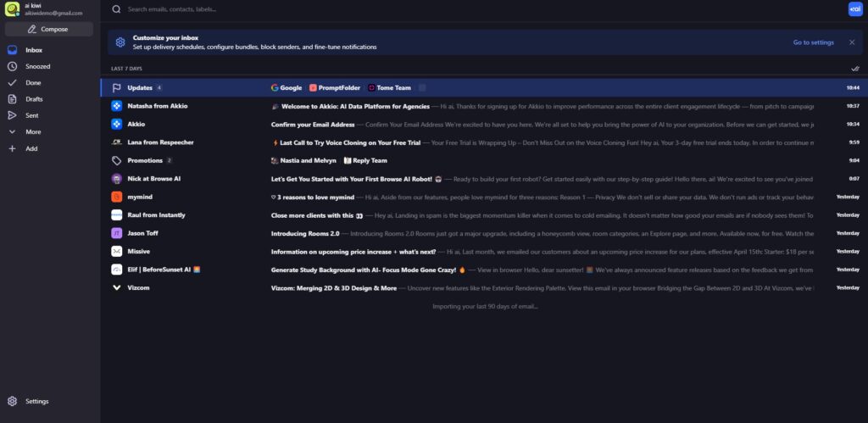Click Raul from Instantly sender avatar
868x423 pixels.
click(116, 214)
